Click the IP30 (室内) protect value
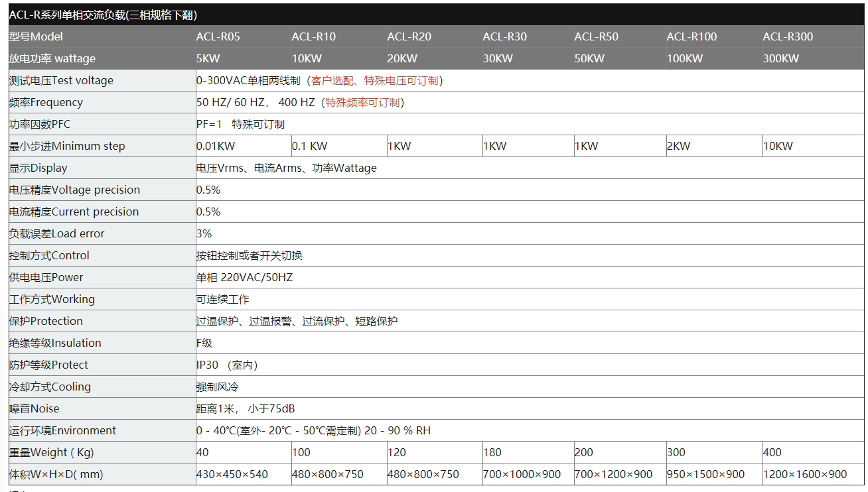The height and width of the screenshot is (492, 868). 227,365
